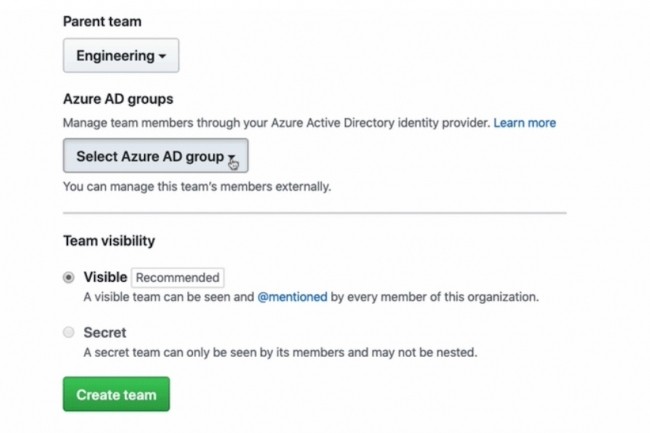Select the Visible radio button
The height and width of the screenshot is (433, 650).
click(x=69, y=277)
